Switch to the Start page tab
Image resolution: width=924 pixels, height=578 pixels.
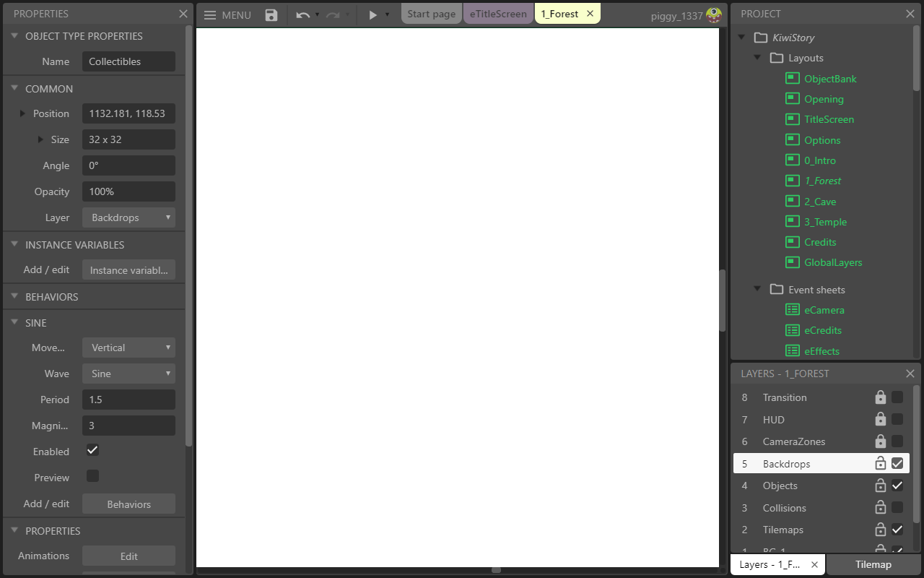pyautogui.click(x=431, y=13)
